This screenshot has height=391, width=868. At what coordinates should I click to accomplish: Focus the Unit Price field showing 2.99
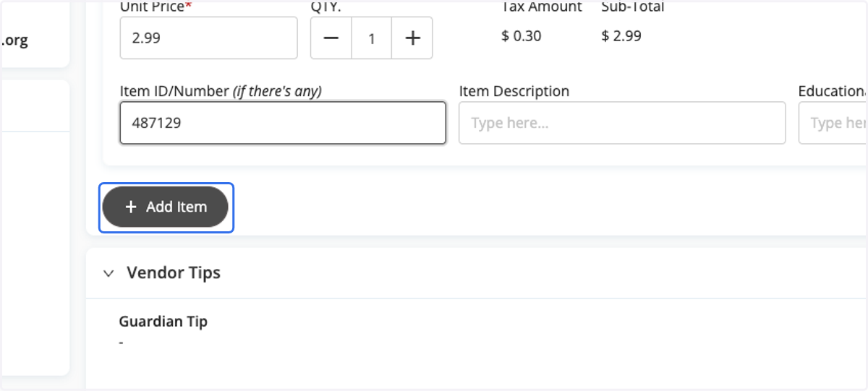tap(209, 38)
